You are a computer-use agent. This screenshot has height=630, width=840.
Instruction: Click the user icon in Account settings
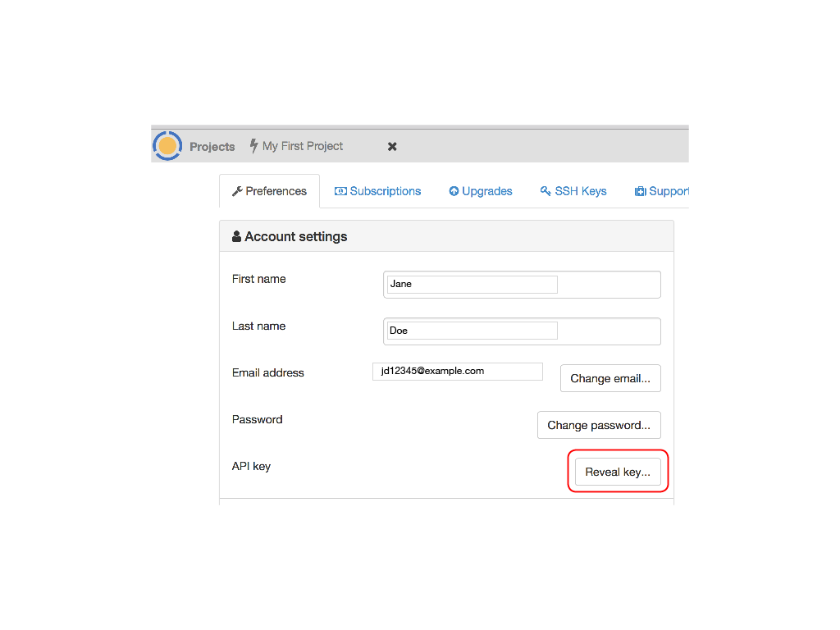pos(237,236)
